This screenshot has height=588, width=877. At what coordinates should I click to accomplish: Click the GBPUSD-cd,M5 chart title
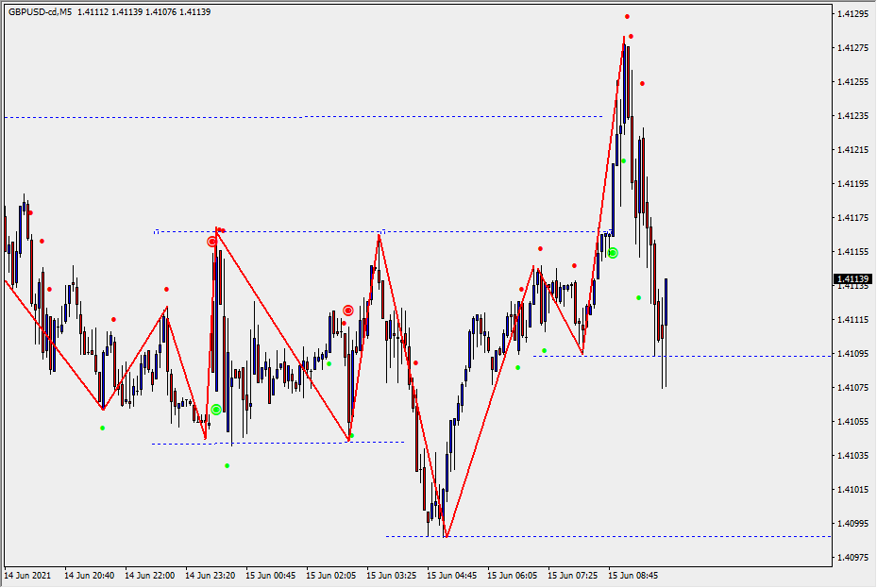tap(40, 12)
